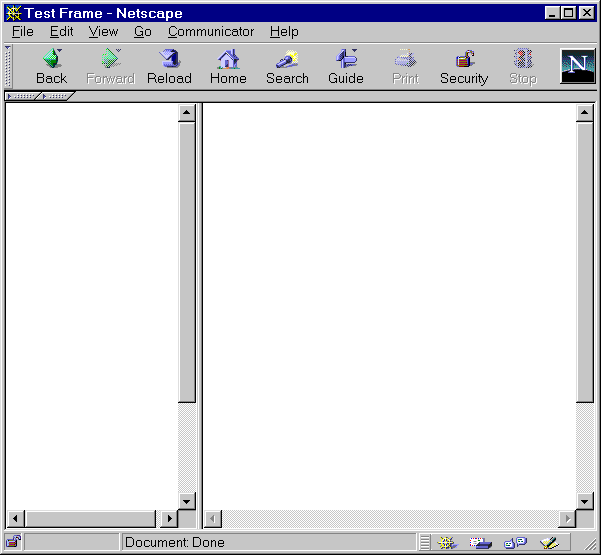The image size is (601, 555).
Task: Open the Edit menu
Action: 61,32
